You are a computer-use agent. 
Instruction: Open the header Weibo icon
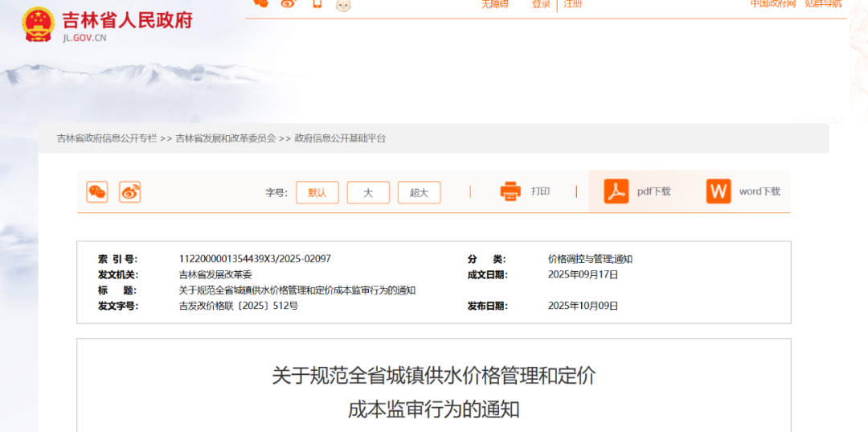[289, 3]
